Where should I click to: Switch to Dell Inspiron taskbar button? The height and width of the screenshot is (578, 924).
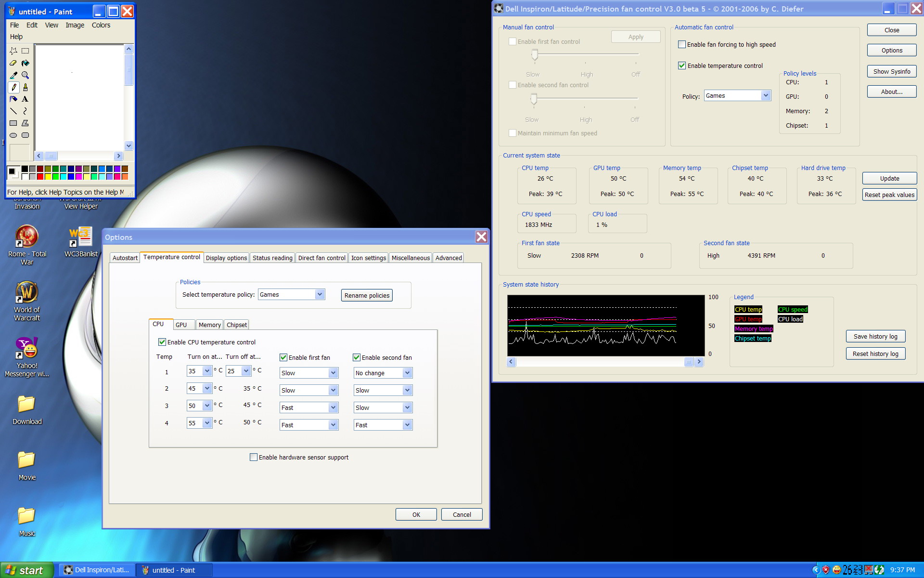[x=97, y=570]
